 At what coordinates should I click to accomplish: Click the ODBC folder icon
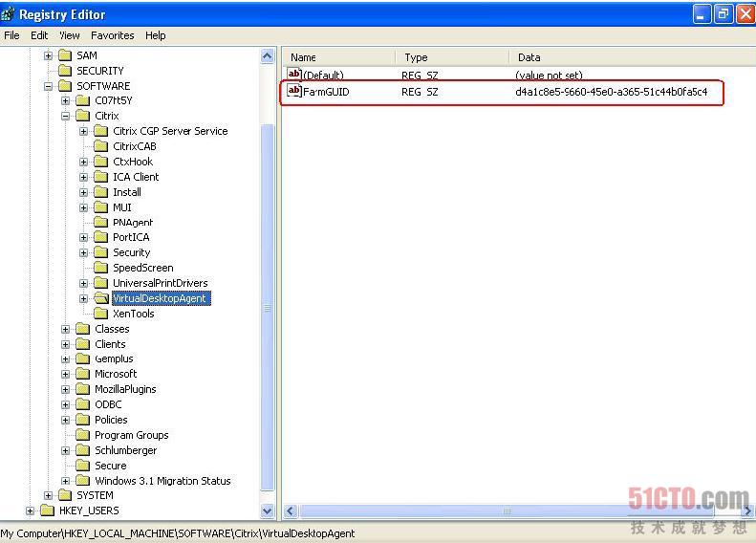(x=83, y=404)
